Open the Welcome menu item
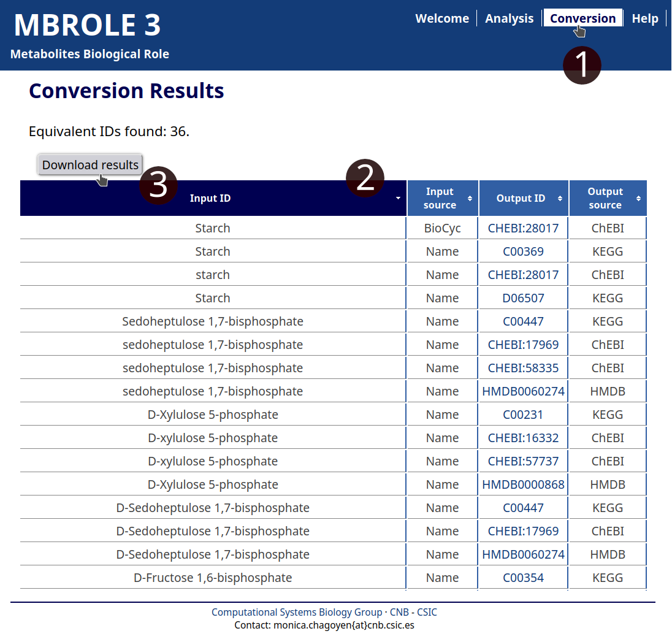The height and width of the screenshot is (639, 672). coord(442,18)
